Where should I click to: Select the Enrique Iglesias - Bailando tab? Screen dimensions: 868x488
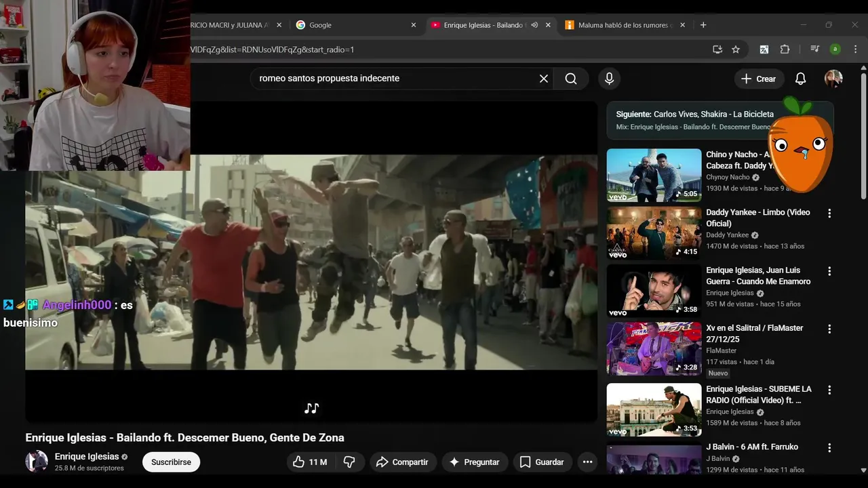pyautogui.click(x=482, y=25)
